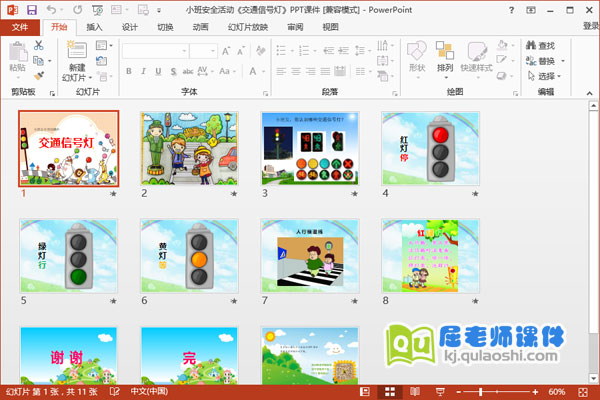The width and height of the screenshot is (600, 400).
Task: Toggle Align Left paragraph button
Action: [281, 71]
